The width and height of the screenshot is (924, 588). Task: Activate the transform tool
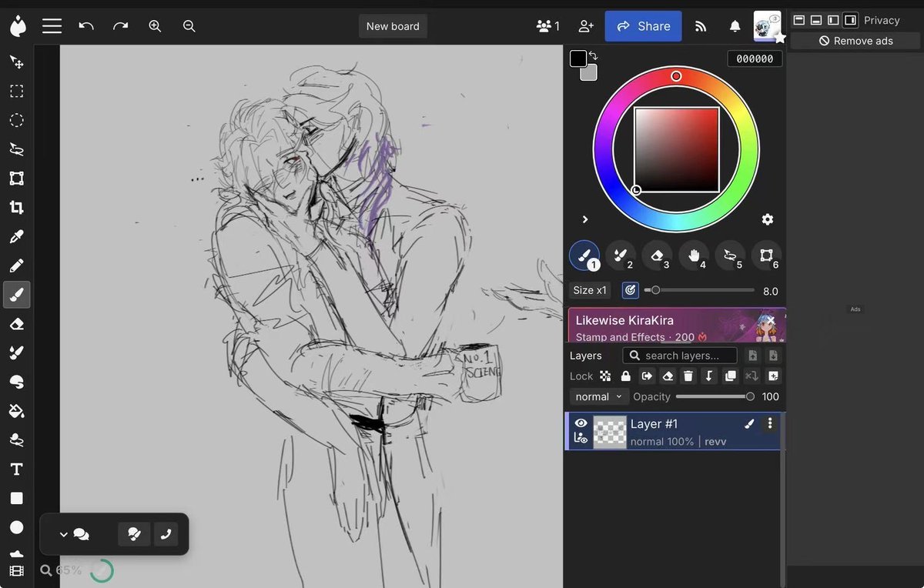point(16,179)
